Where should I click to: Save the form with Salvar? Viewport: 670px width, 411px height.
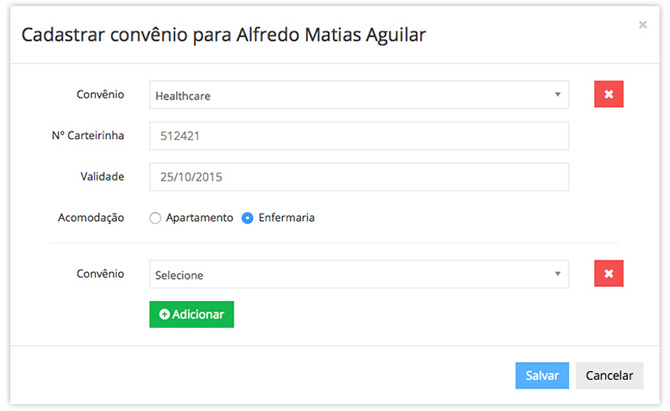542,375
